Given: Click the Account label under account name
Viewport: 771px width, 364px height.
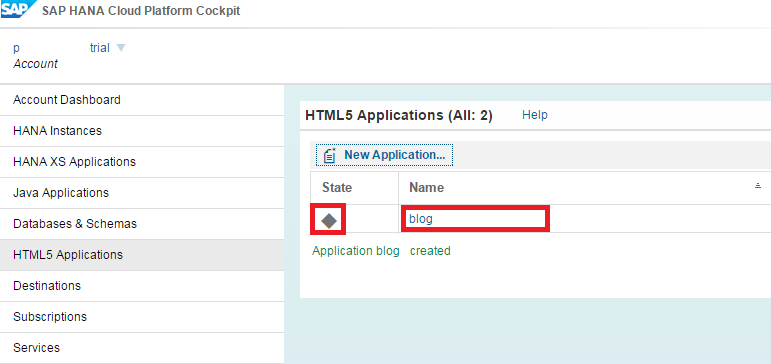Looking at the screenshot, I should (35, 64).
